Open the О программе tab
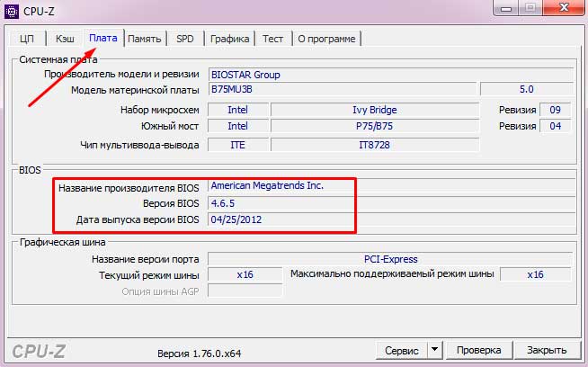 [x=326, y=39]
